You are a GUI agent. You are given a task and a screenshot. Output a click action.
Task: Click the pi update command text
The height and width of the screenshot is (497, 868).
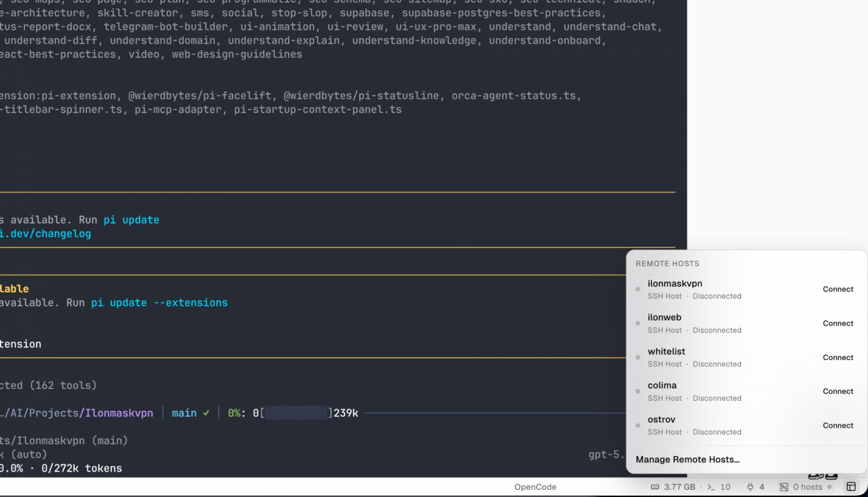pos(131,220)
